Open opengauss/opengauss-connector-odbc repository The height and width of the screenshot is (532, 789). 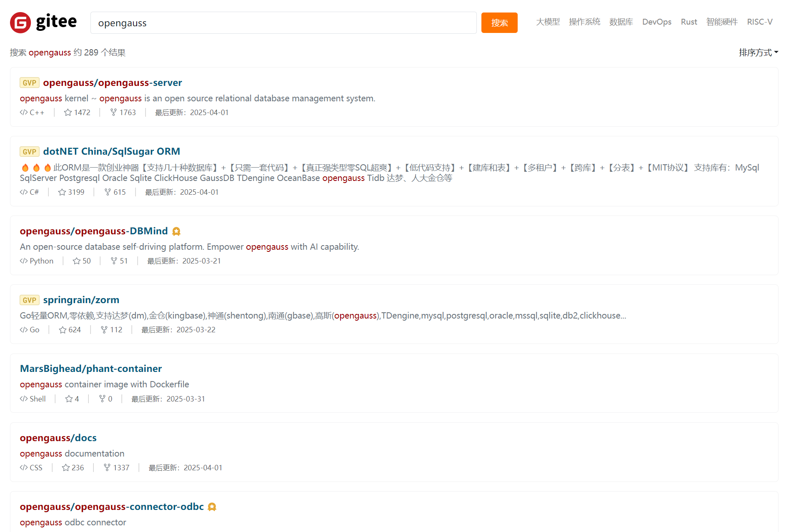[112, 507]
